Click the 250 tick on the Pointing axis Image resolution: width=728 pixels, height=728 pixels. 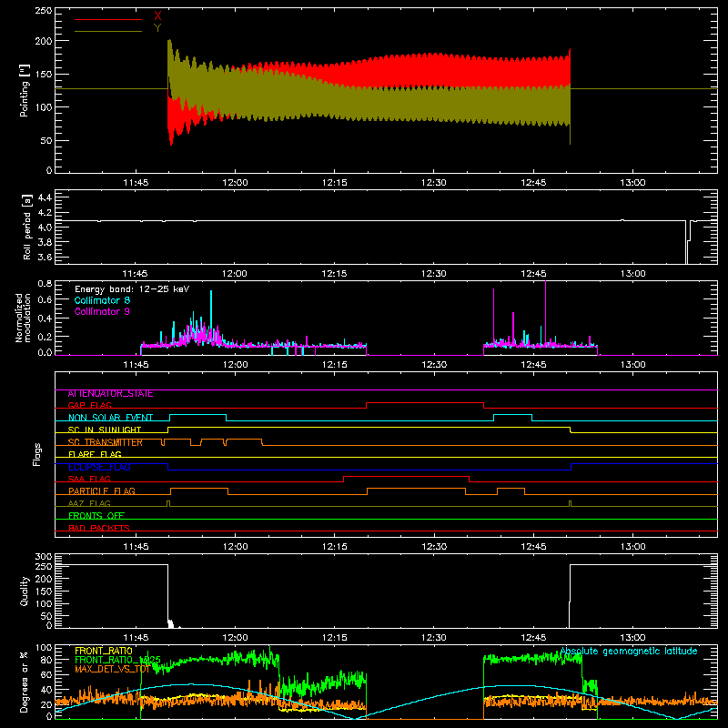tap(44, 11)
